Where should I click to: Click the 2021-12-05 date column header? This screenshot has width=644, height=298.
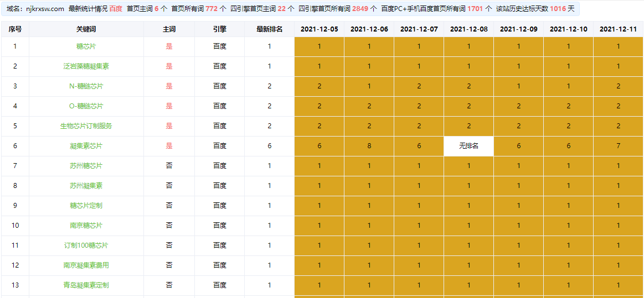(320, 29)
